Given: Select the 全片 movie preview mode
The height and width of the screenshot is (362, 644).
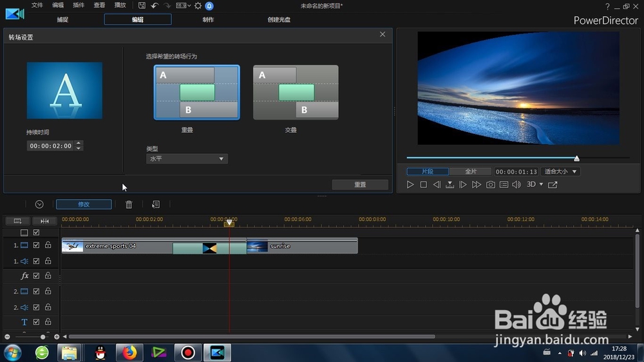Looking at the screenshot, I should 471,171.
